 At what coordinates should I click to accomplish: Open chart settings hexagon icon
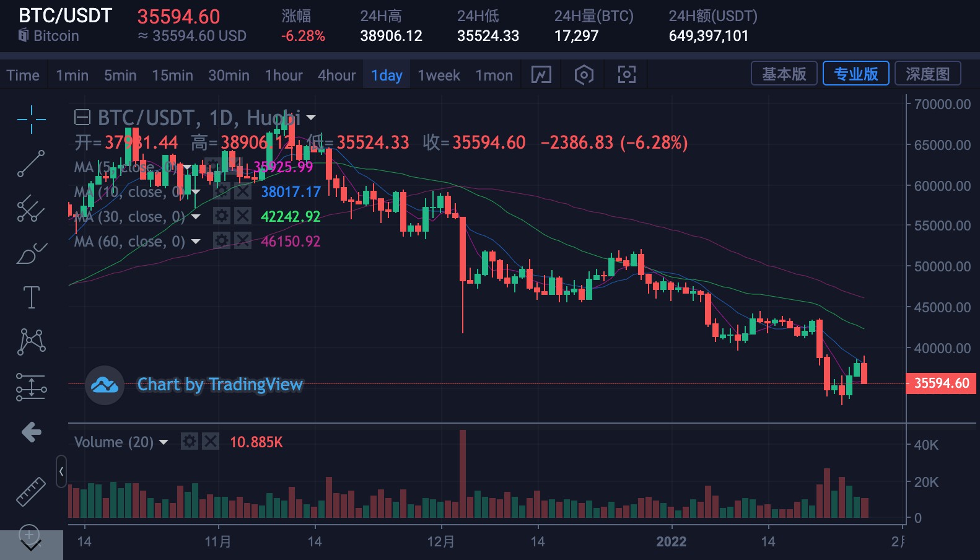584,75
